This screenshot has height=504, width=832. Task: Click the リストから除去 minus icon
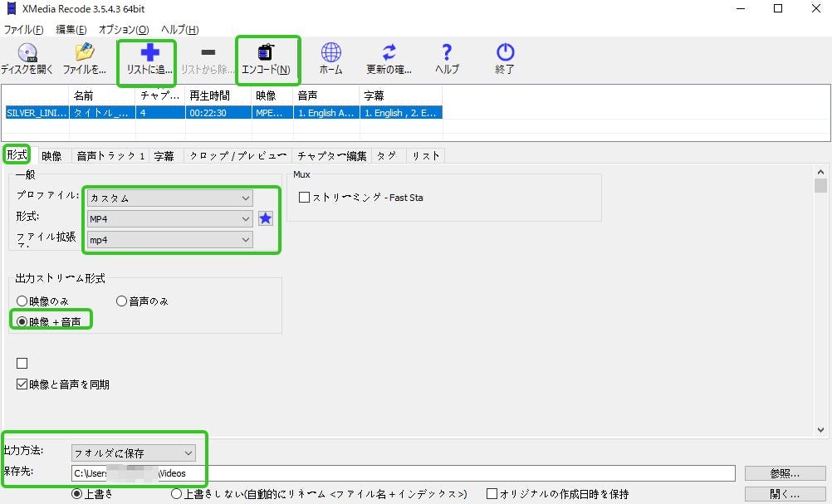208,59
